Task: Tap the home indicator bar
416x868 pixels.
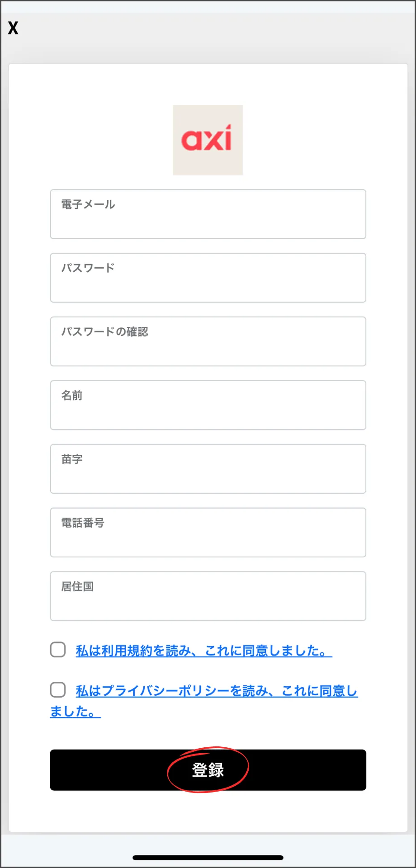Action: pyautogui.click(x=208, y=858)
